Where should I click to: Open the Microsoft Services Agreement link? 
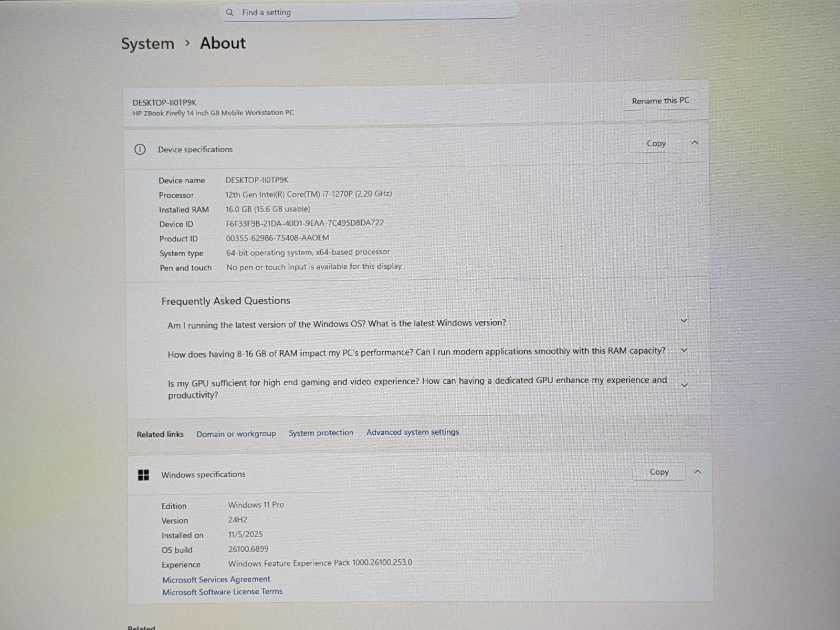tap(216, 579)
